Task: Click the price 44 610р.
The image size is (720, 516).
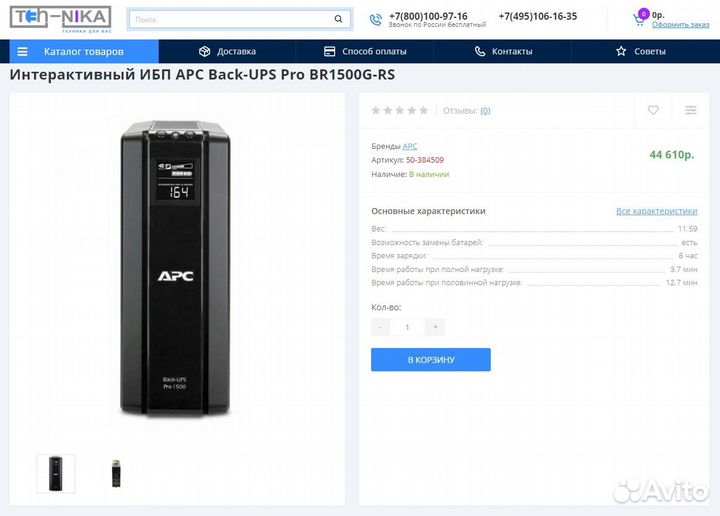Action: coord(672,155)
